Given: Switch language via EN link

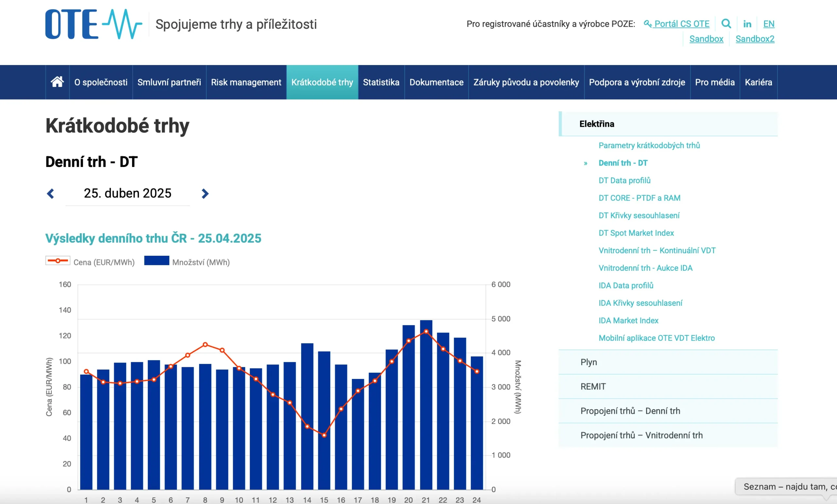Looking at the screenshot, I should (x=768, y=24).
